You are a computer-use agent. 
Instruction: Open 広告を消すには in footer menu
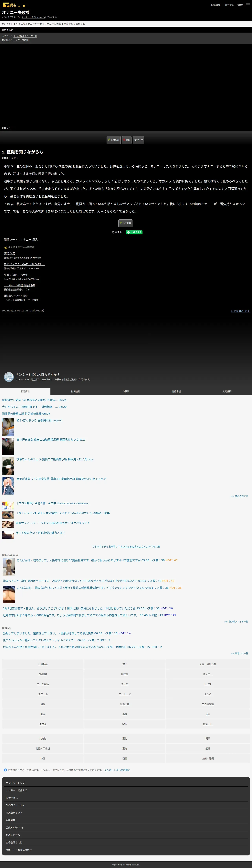tap(126, 842)
